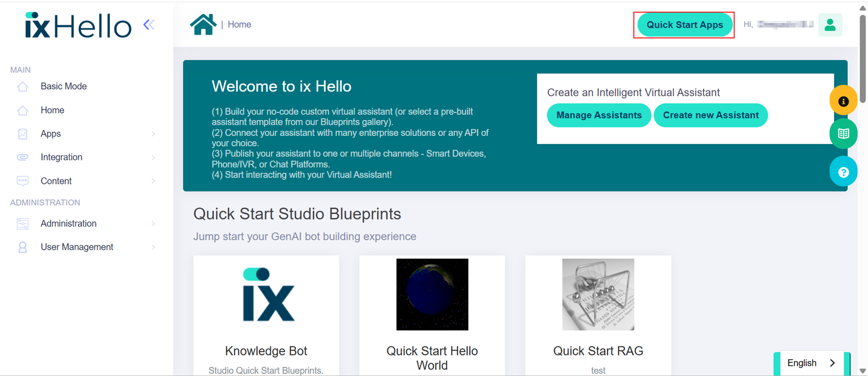The width and height of the screenshot is (868, 376).
Task: Open the green documentation book icon
Action: (x=843, y=134)
